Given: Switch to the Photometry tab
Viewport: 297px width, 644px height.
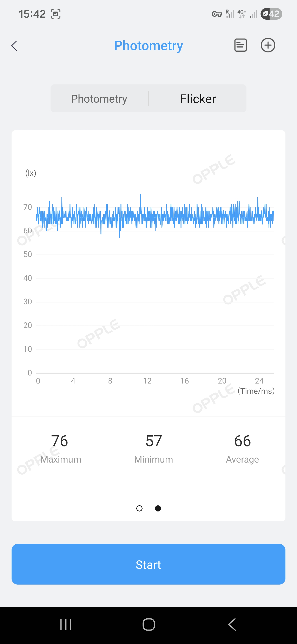Looking at the screenshot, I should click(99, 99).
